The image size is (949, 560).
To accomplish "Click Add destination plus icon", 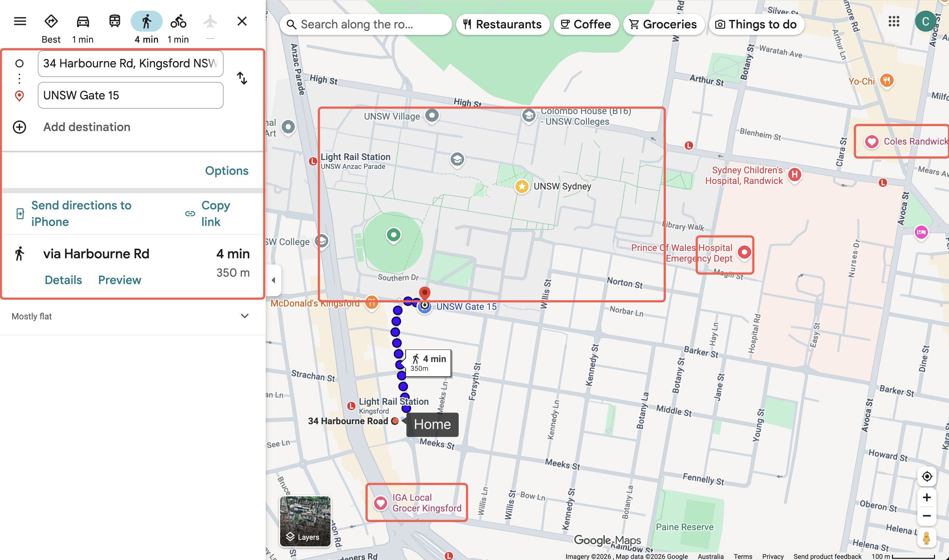I will coord(20,127).
